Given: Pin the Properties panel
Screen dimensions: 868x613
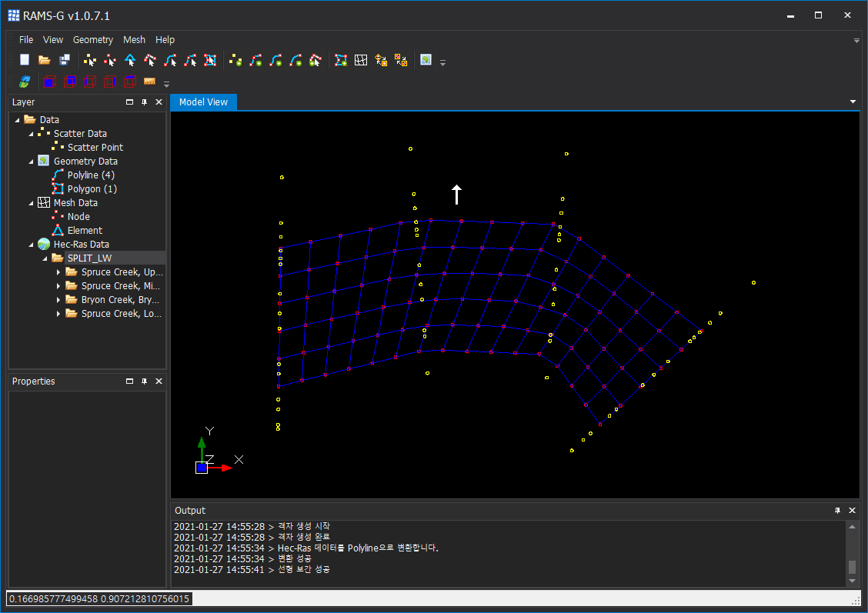Looking at the screenshot, I should (x=144, y=381).
